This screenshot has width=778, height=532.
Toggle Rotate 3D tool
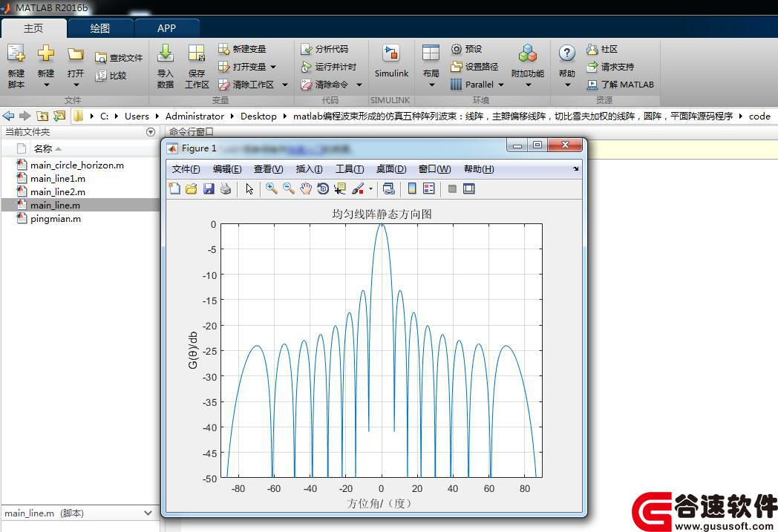pos(323,188)
